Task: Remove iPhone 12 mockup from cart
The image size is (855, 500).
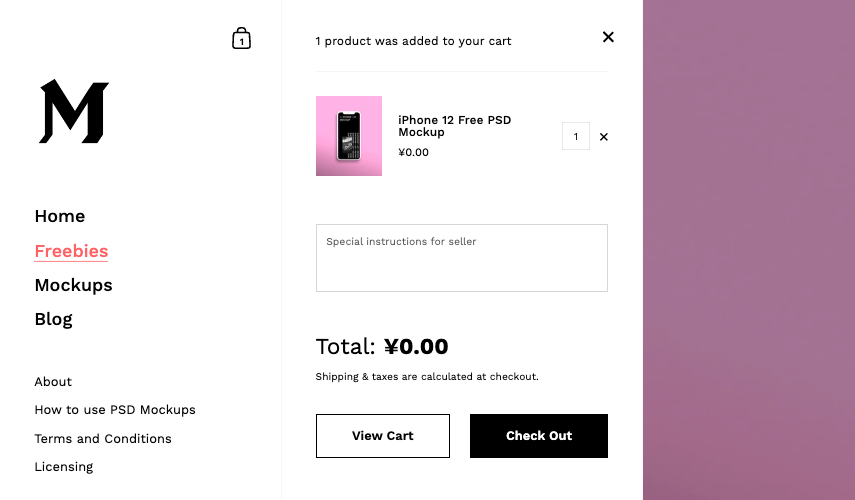Action: point(604,137)
